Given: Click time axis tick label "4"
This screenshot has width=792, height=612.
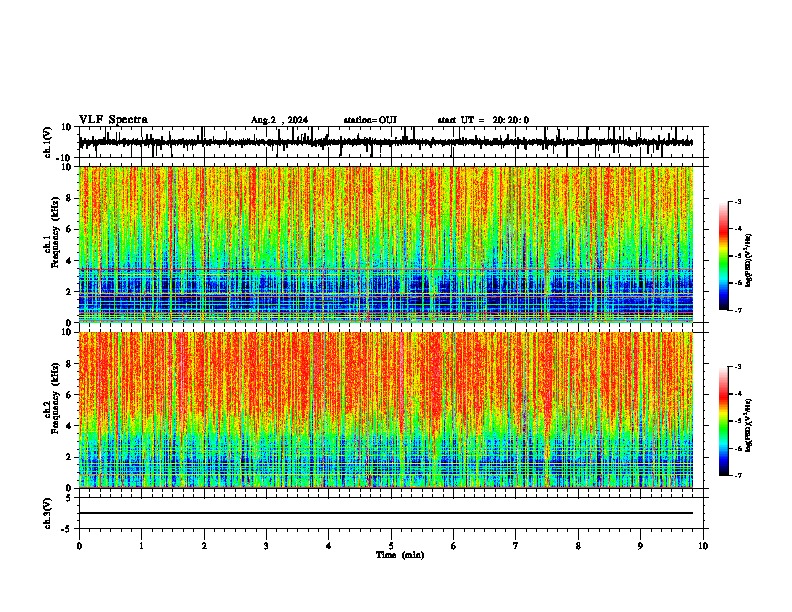Looking at the screenshot, I should 329,546.
